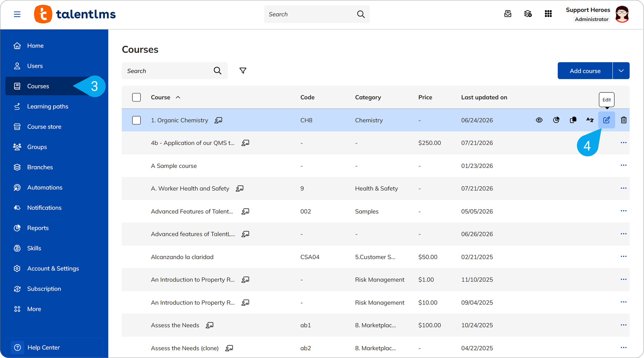The width and height of the screenshot is (644, 358).
Task: Open reports for Organic Chemistry course
Action: click(x=556, y=120)
